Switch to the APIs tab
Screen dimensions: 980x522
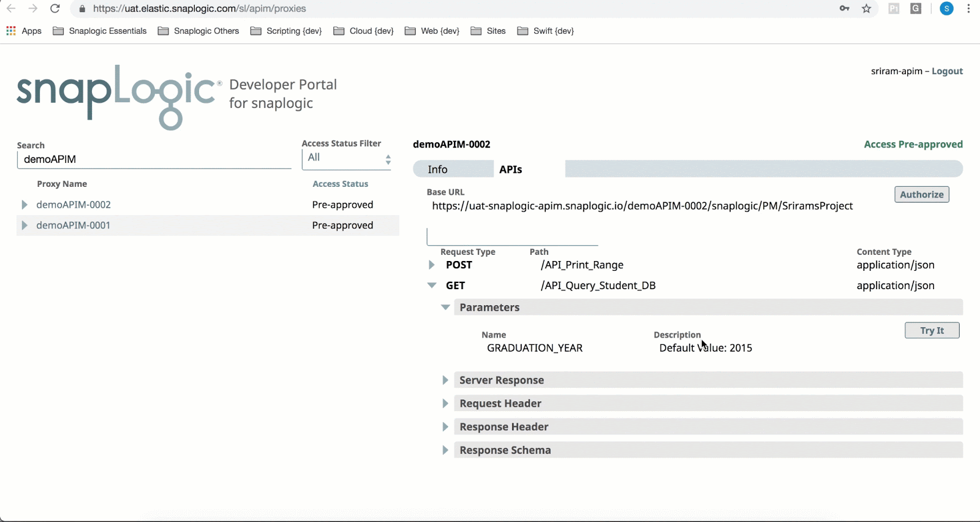(511, 169)
